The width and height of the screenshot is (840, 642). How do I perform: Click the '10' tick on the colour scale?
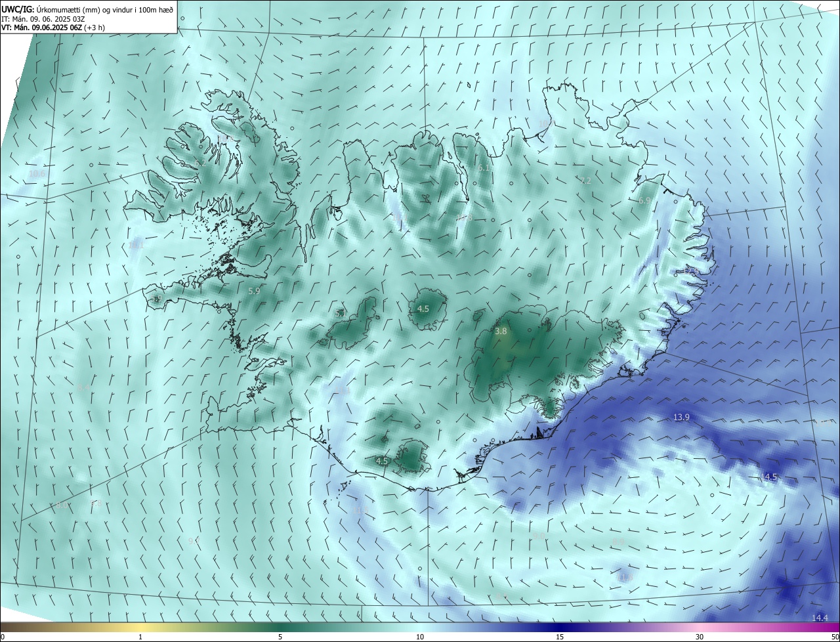point(420,637)
